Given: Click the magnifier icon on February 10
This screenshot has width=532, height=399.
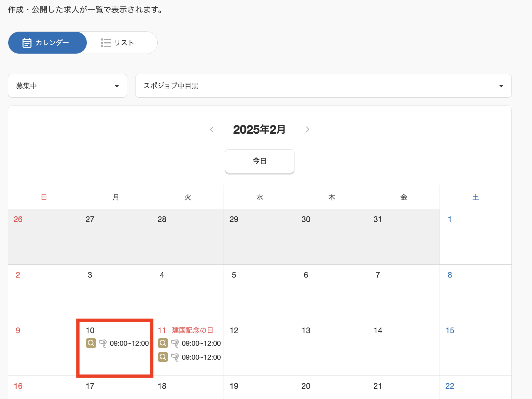Looking at the screenshot, I should point(91,343).
